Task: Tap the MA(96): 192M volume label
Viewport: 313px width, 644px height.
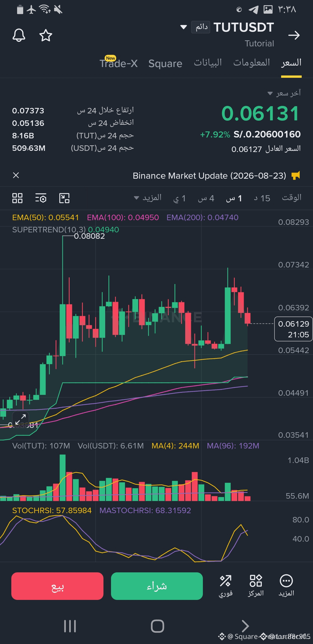Action: click(x=233, y=446)
